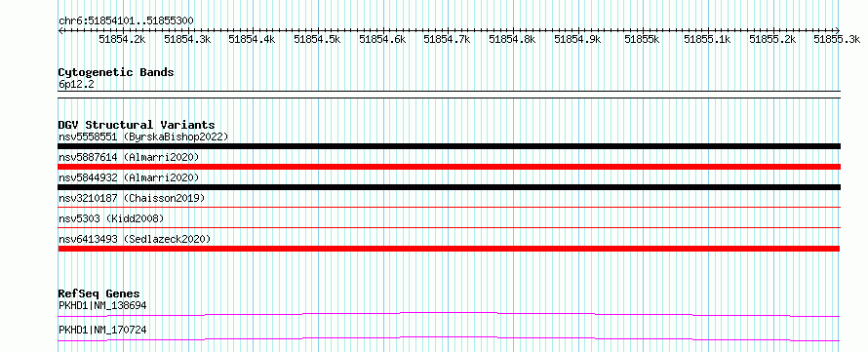Open variant nsv6413493 (Sedlazeck2020) label
This screenshot has height=352, width=868.
[135, 239]
